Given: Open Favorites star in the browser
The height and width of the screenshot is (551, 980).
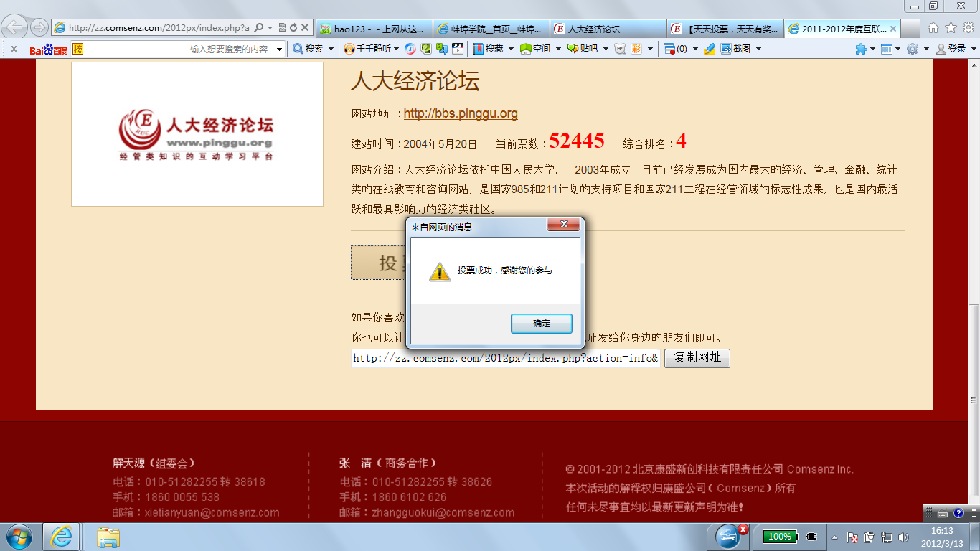Looking at the screenshot, I should tap(951, 28).
